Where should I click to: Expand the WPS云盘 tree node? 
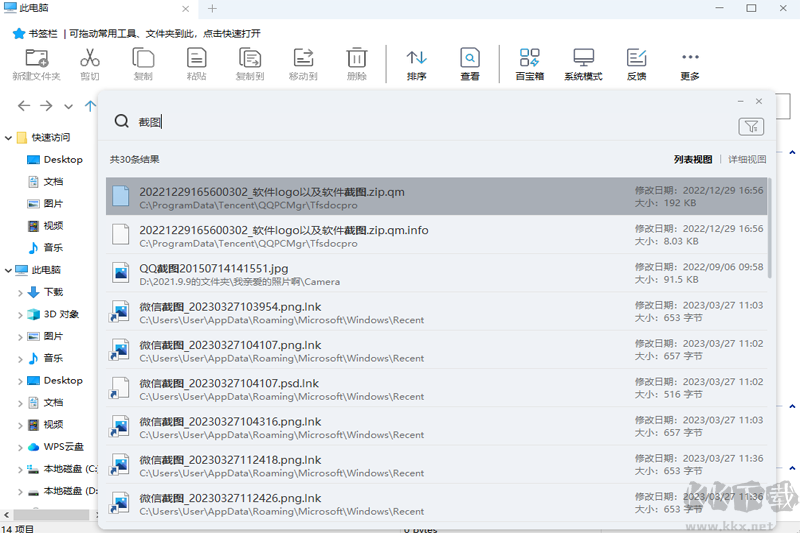pos(21,447)
